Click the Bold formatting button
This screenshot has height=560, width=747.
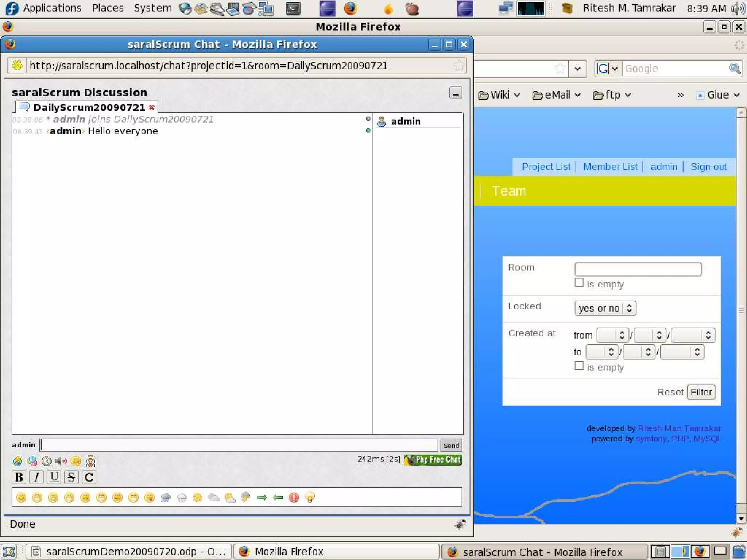tap(19, 477)
